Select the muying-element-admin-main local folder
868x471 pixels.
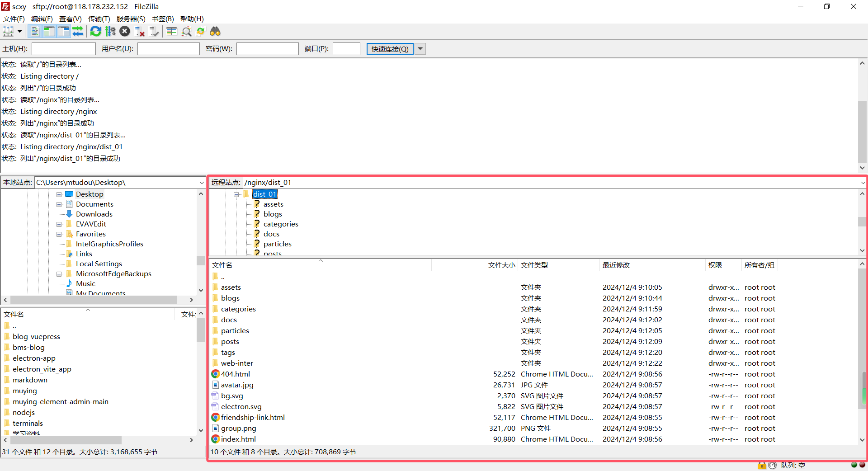point(61,401)
